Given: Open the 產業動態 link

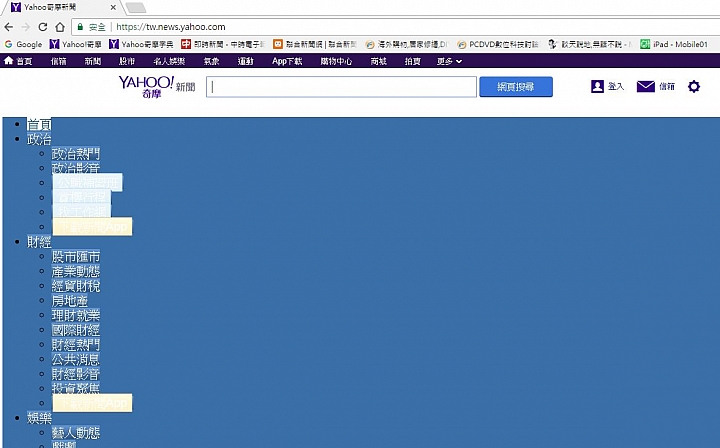Looking at the screenshot, I should coord(76,271).
